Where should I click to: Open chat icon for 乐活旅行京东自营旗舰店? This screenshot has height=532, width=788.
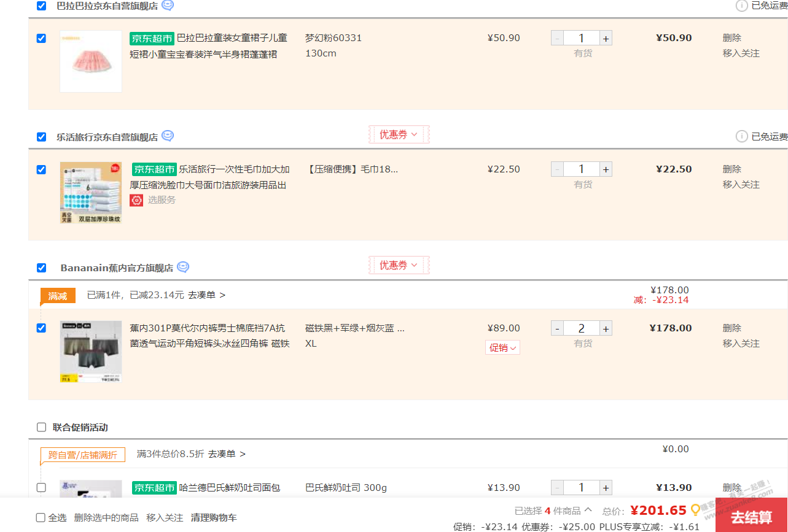(x=168, y=136)
